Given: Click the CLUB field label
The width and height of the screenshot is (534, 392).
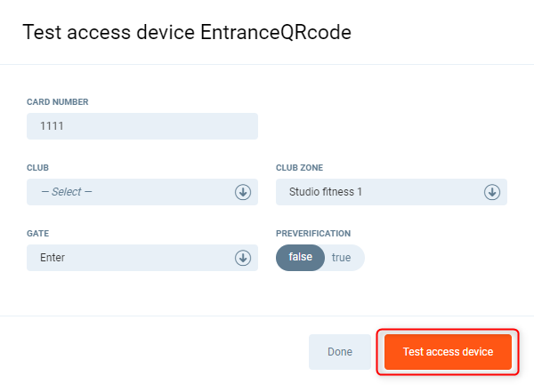Looking at the screenshot, I should (x=38, y=167).
